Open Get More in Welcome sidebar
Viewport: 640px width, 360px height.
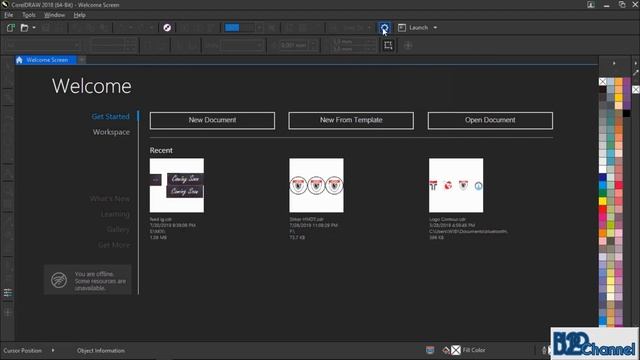(114, 245)
